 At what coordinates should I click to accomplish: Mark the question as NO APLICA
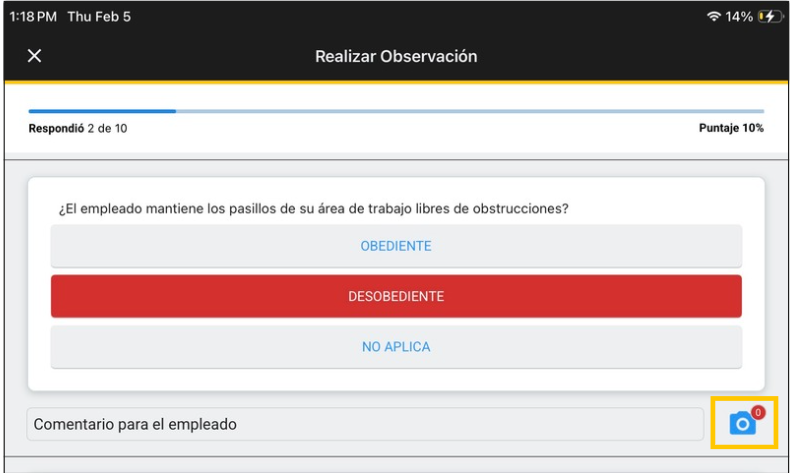(396, 347)
